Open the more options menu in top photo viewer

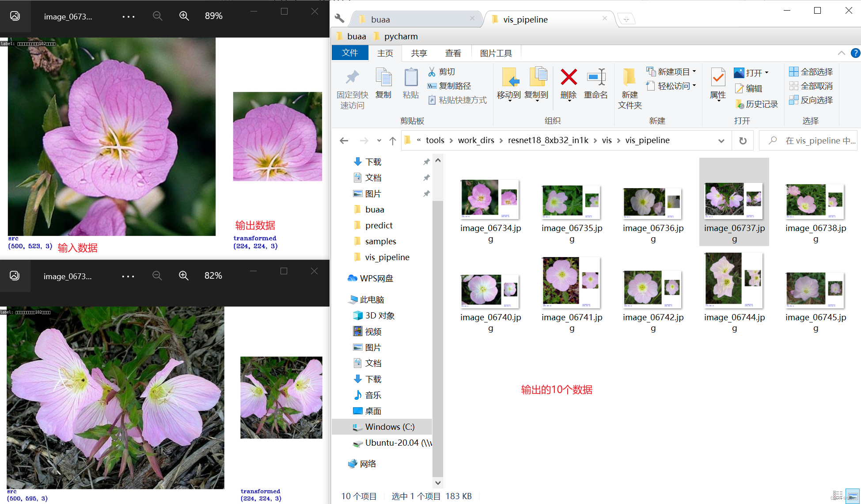[x=129, y=16]
